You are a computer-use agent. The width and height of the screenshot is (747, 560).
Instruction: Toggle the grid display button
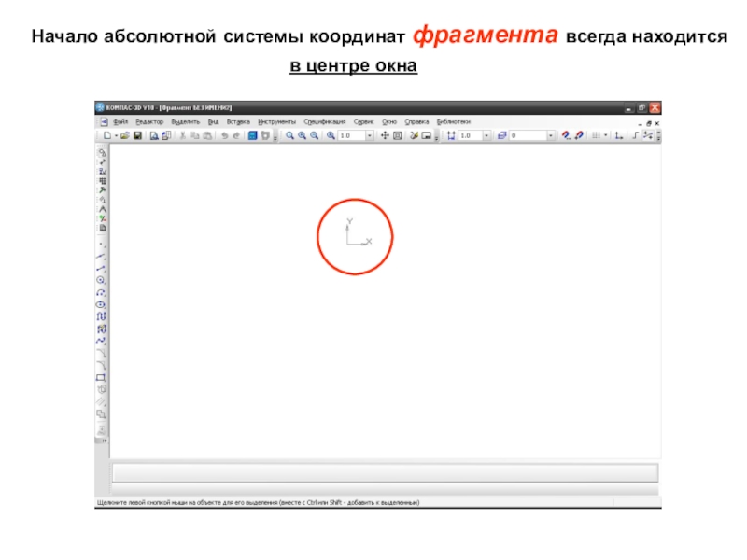pos(595,136)
